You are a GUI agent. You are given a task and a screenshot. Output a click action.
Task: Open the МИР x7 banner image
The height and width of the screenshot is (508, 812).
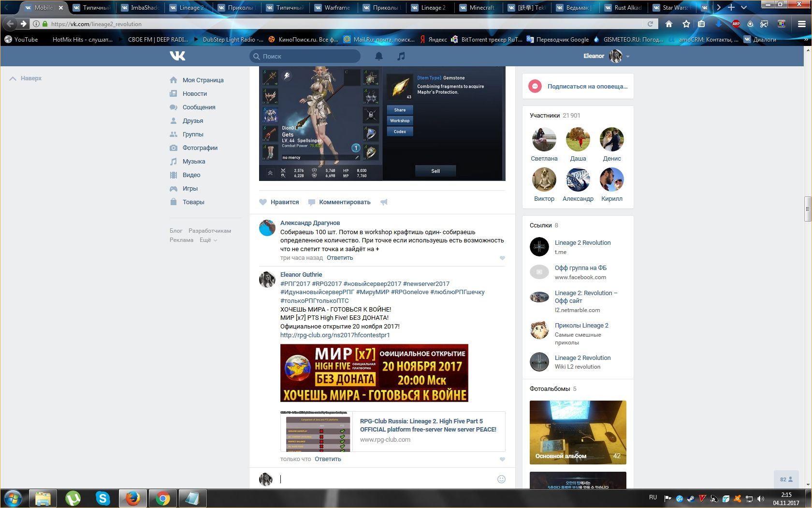[x=374, y=373]
